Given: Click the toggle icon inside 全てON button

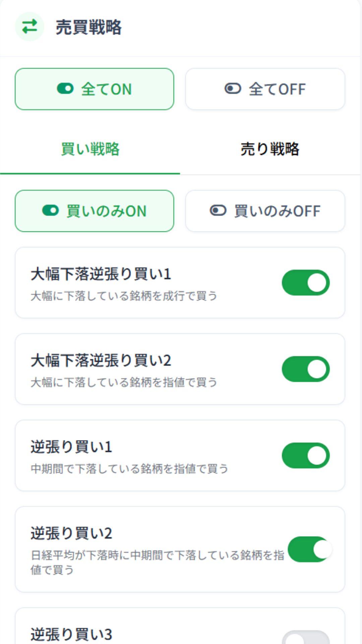Looking at the screenshot, I should pyautogui.click(x=65, y=89).
